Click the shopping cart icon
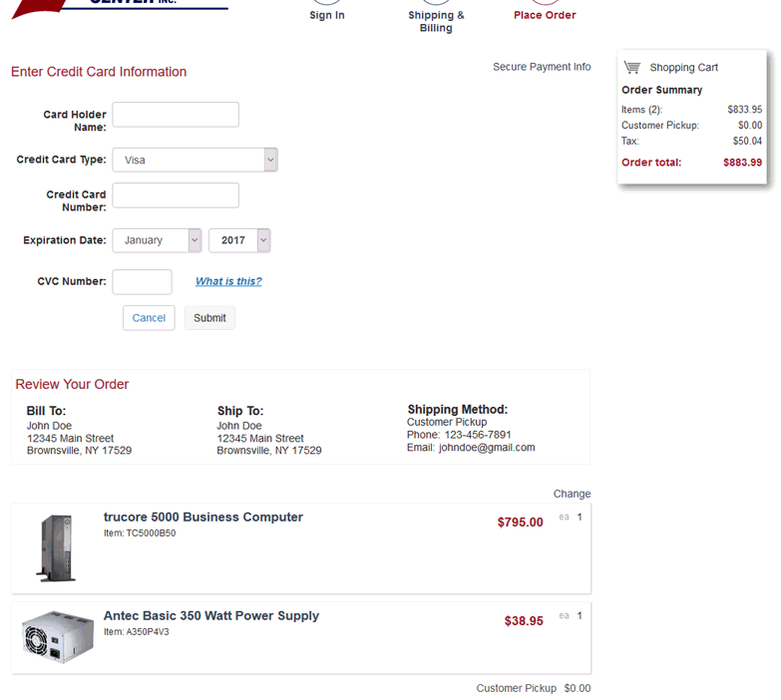Viewport: 781px width, 700px height. click(631, 68)
